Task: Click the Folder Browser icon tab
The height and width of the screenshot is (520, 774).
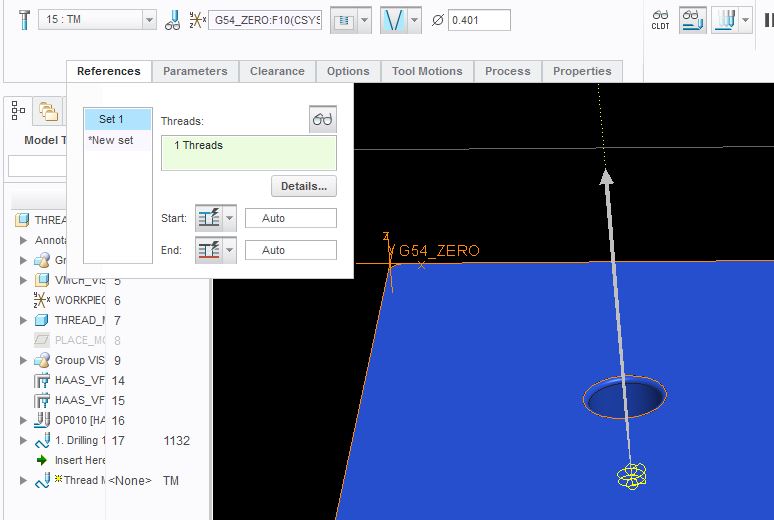Action: point(48,111)
